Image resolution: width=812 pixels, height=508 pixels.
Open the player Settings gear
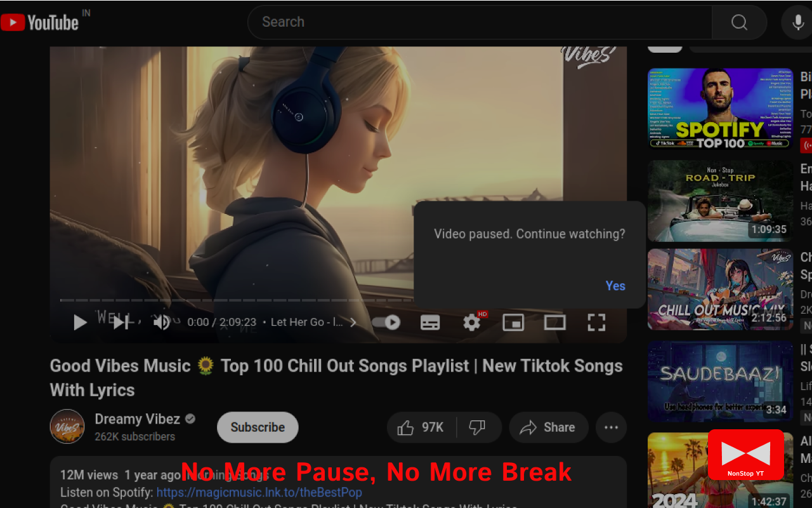coord(471,323)
